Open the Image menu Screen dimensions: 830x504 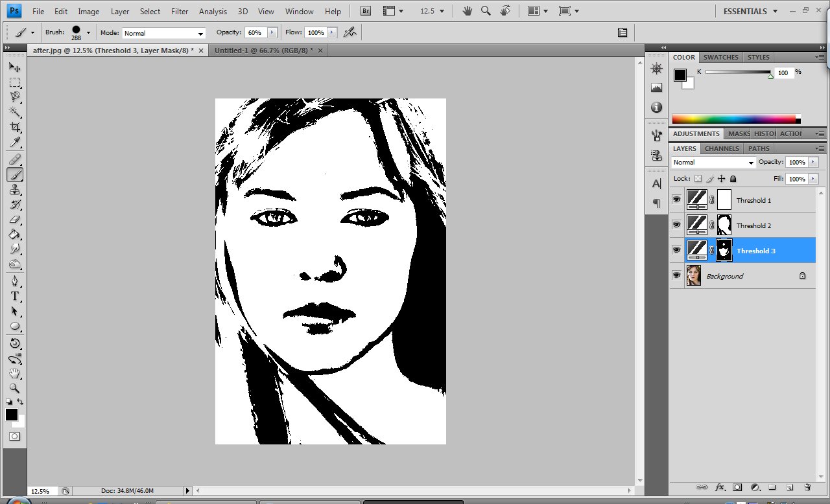[89, 11]
